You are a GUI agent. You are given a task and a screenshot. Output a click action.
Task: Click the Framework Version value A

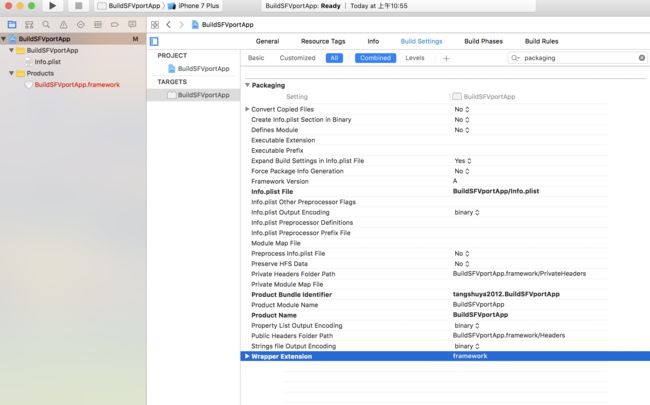(x=455, y=181)
